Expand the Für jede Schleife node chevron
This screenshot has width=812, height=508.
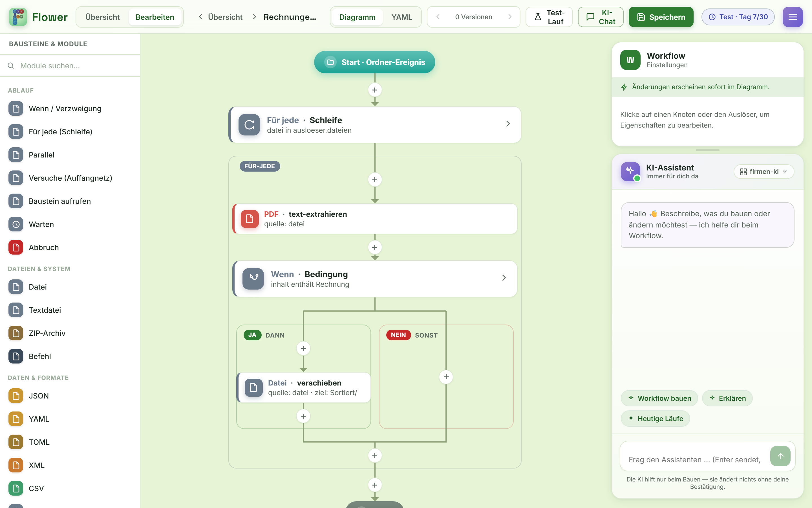[x=508, y=124]
